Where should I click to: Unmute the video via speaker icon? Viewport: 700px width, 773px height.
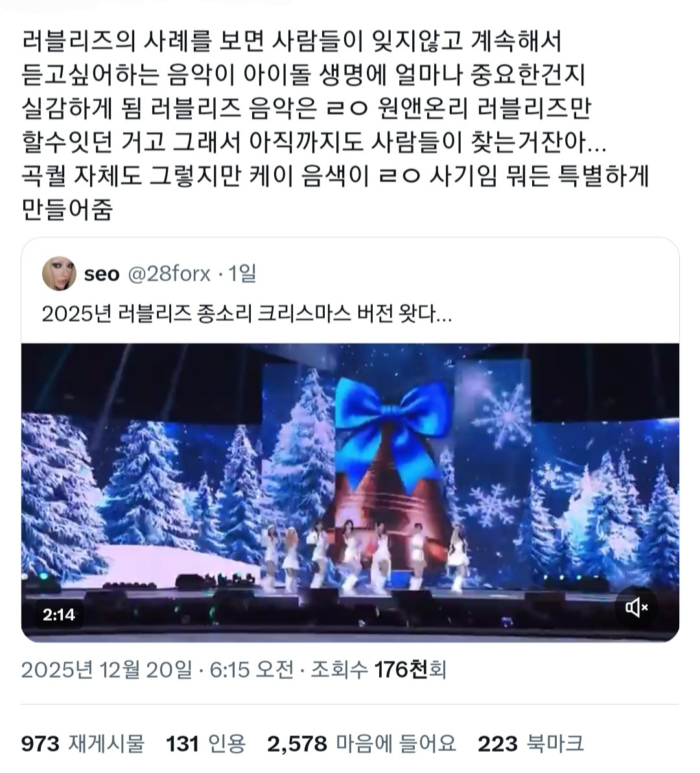(x=636, y=608)
